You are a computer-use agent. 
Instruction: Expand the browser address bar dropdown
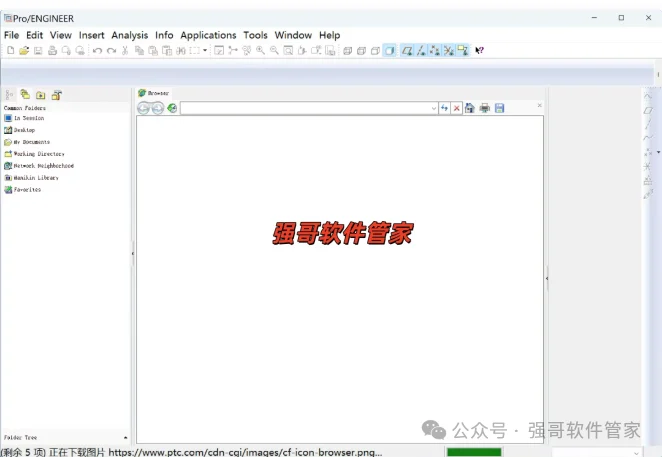[434, 109]
